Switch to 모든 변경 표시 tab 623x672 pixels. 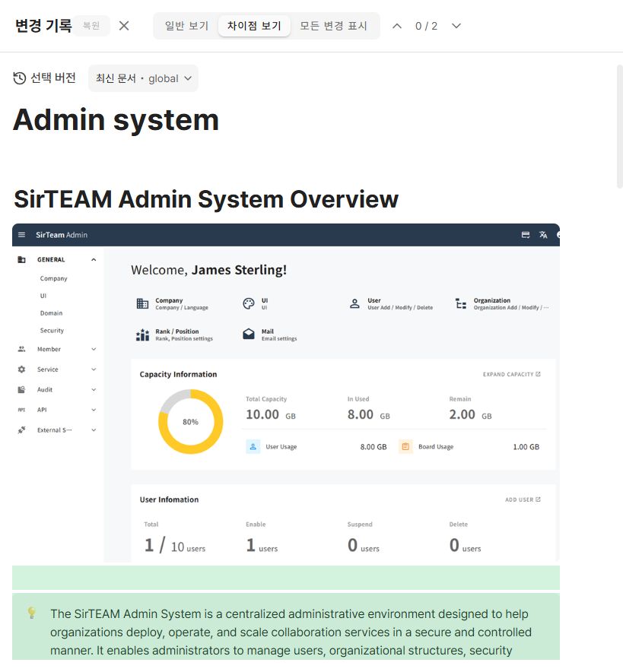tap(334, 26)
